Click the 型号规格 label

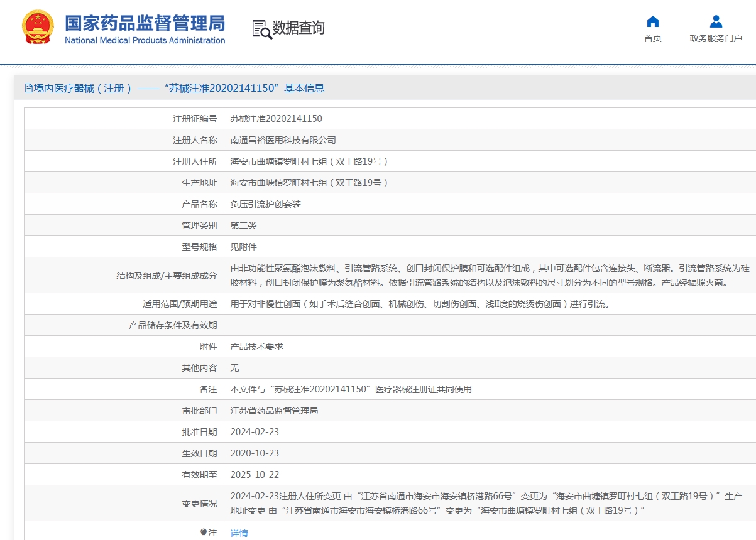coord(199,247)
